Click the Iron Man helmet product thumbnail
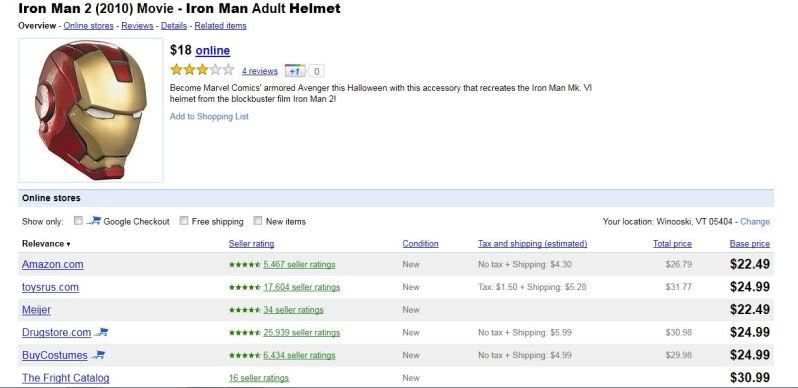798x388 pixels. 91,110
